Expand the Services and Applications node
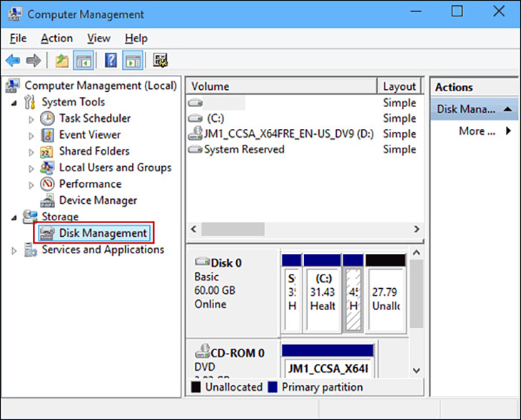Screen dimensions: 521x420 coord(14,250)
